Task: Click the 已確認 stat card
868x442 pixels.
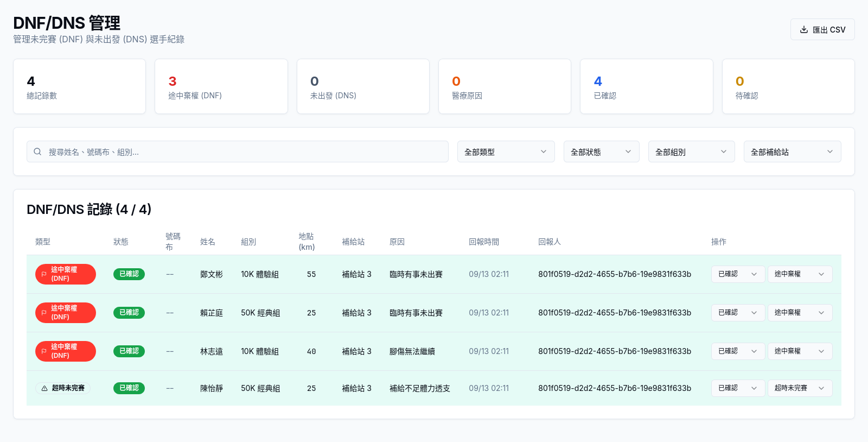Action: [647, 86]
